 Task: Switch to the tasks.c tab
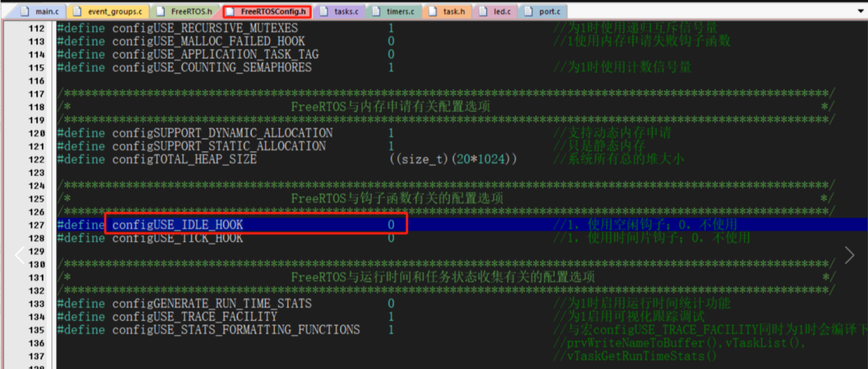coord(339,11)
